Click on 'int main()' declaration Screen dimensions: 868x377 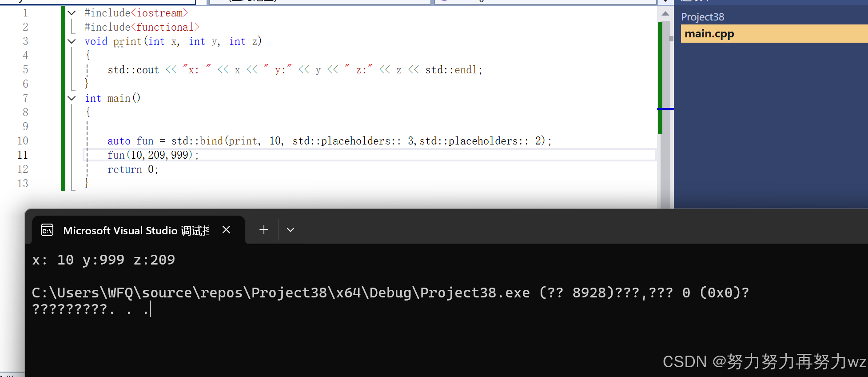pyautogui.click(x=112, y=98)
